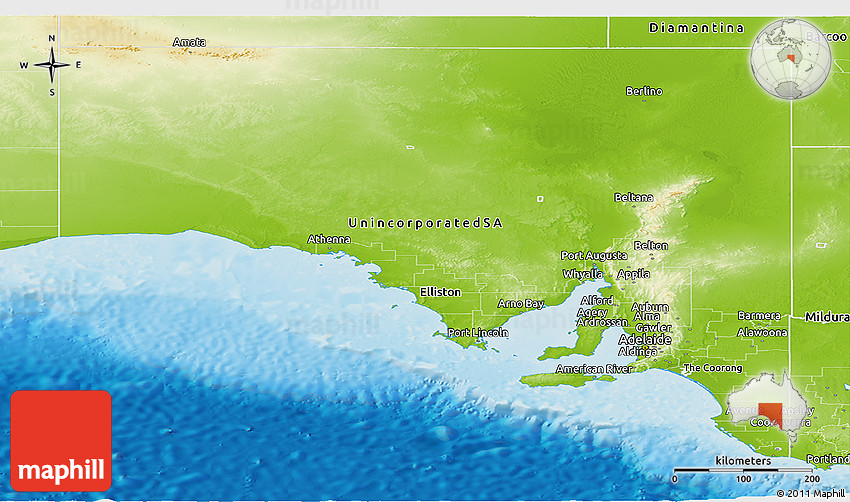Click the Athenna place label
This screenshot has width=850, height=502.
tap(329, 239)
